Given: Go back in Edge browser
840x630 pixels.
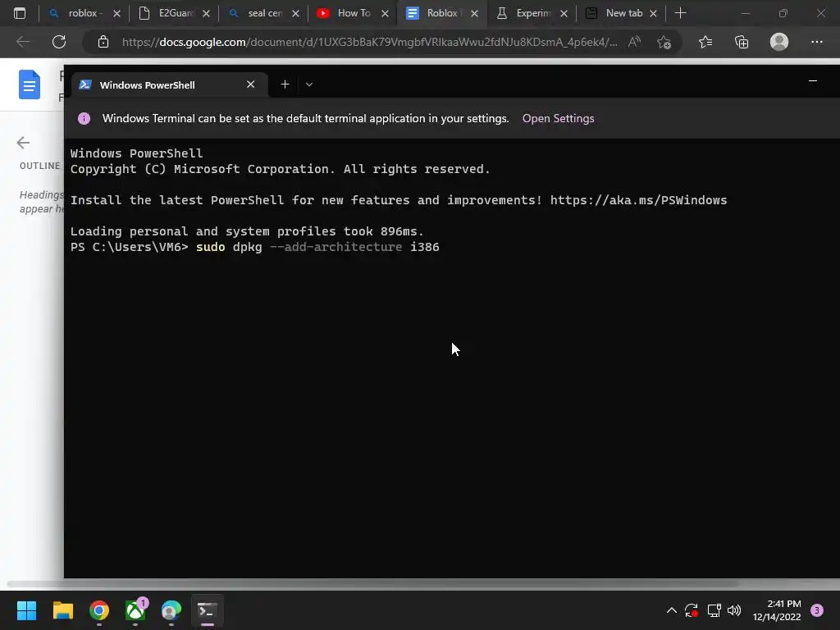Looking at the screenshot, I should coord(23,42).
